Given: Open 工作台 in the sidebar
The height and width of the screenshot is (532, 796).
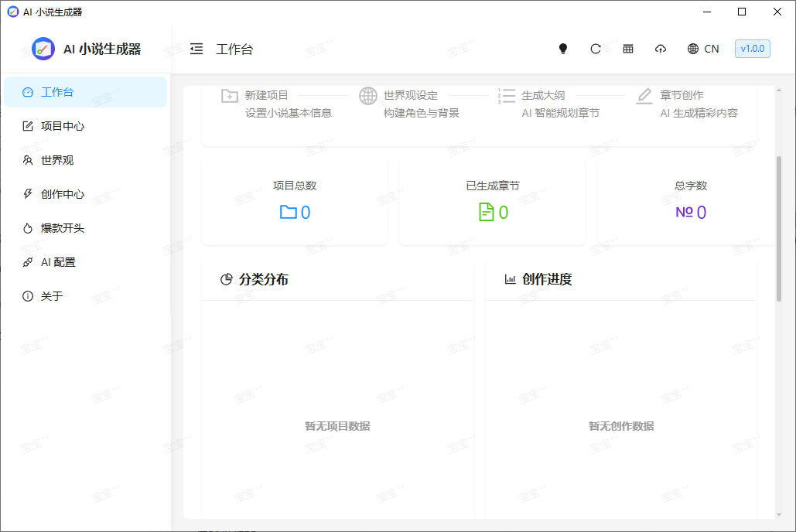Looking at the screenshot, I should (85, 92).
